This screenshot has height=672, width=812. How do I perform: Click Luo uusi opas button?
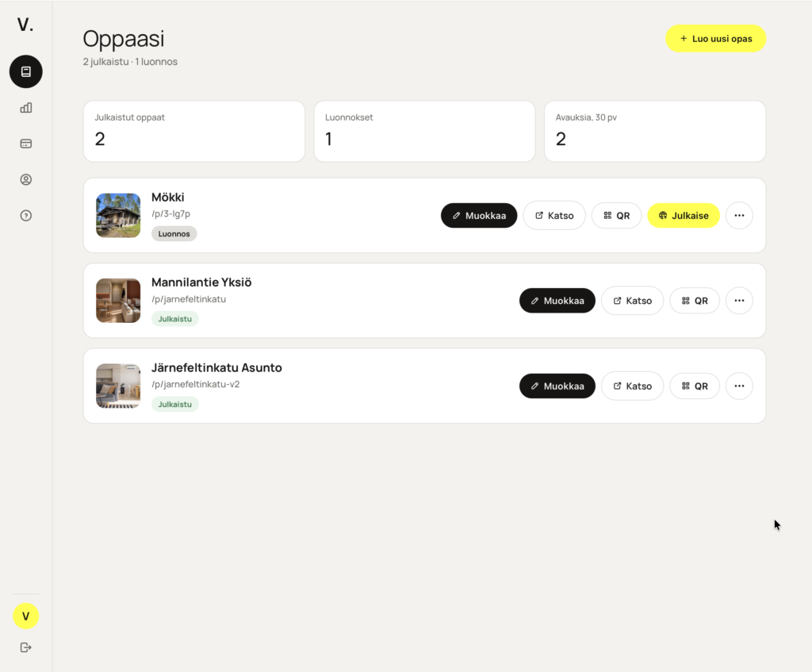coord(716,39)
